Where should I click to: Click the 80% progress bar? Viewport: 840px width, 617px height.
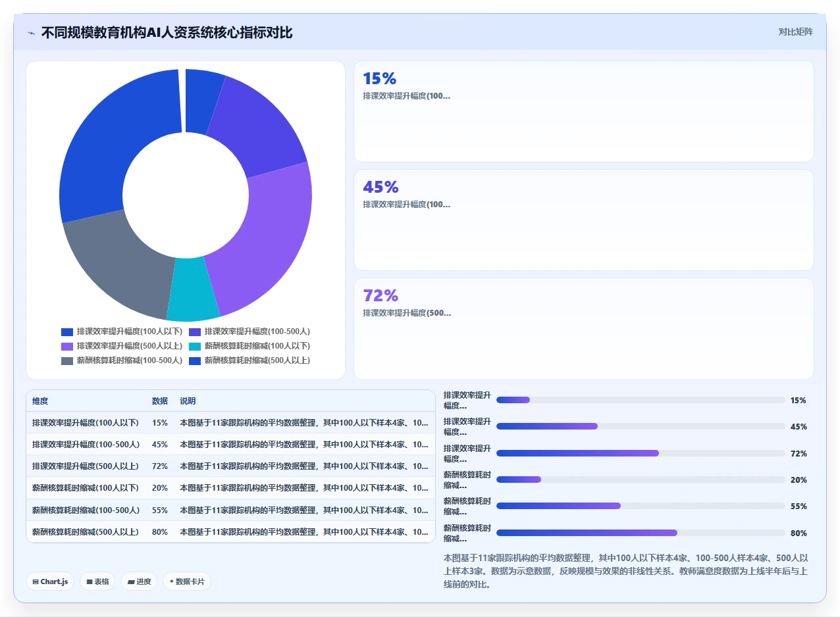point(641,533)
